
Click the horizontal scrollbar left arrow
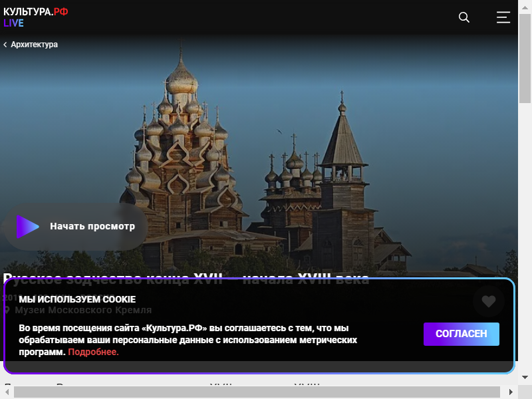coord(7,392)
